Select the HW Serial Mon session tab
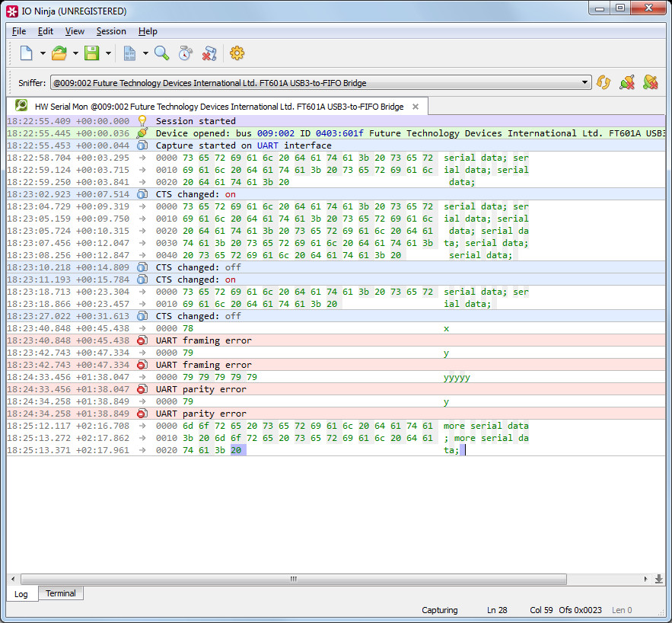Image resolution: width=672 pixels, height=623 pixels. (x=218, y=107)
